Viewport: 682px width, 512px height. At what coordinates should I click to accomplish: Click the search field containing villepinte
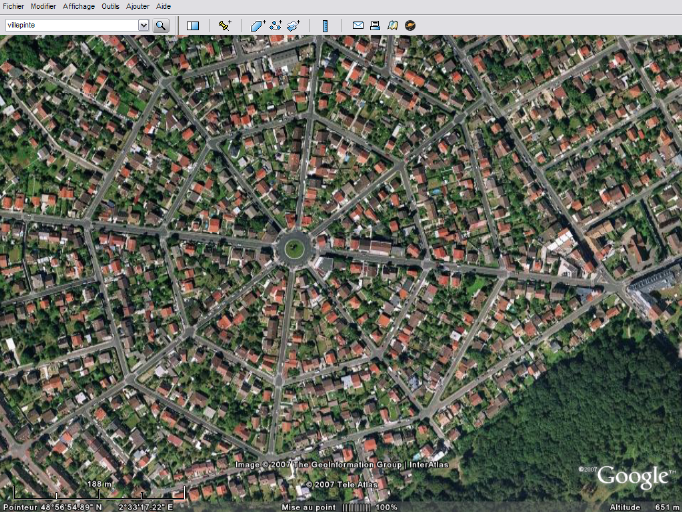coord(72,25)
